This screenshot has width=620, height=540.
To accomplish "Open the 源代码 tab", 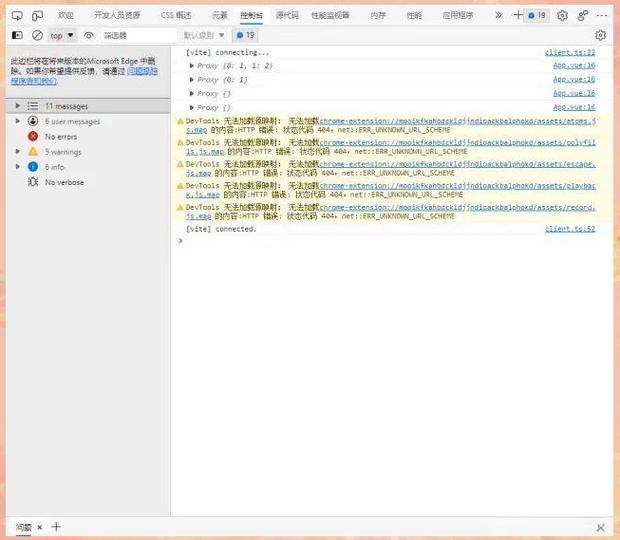I will [x=287, y=15].
